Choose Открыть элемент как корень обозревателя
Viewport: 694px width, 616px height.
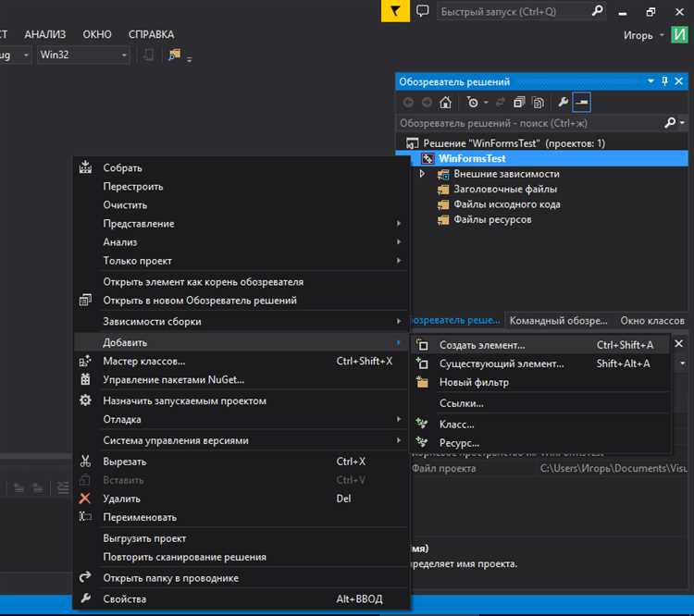[x=242, y=281]
